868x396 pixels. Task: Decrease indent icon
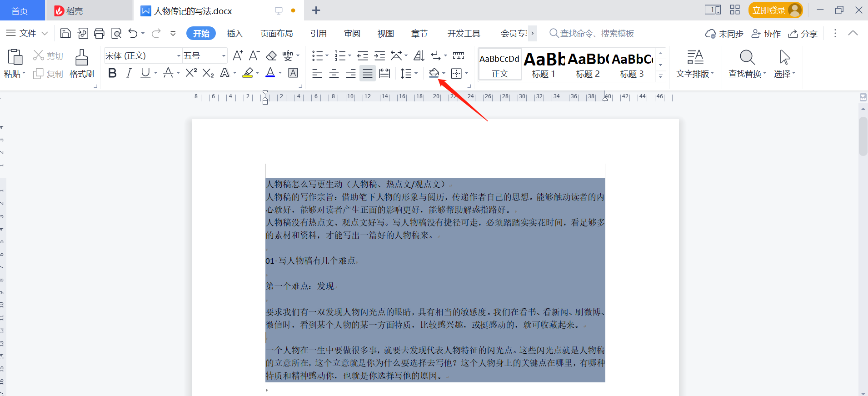(363, 55)
